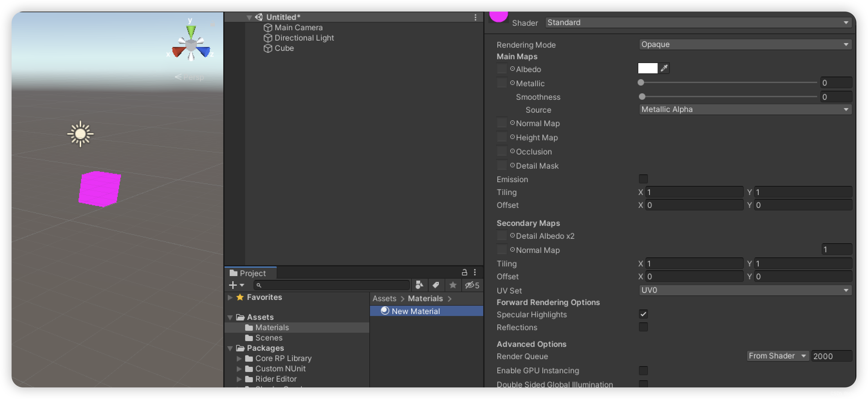Pick a color using the Albedo eyedropper

664,68
